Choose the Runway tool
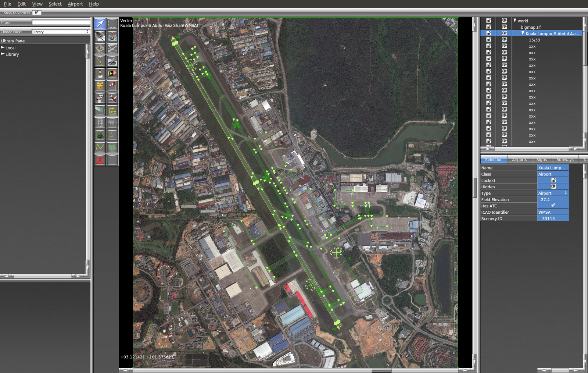588x373 pixels. (100, 36)
